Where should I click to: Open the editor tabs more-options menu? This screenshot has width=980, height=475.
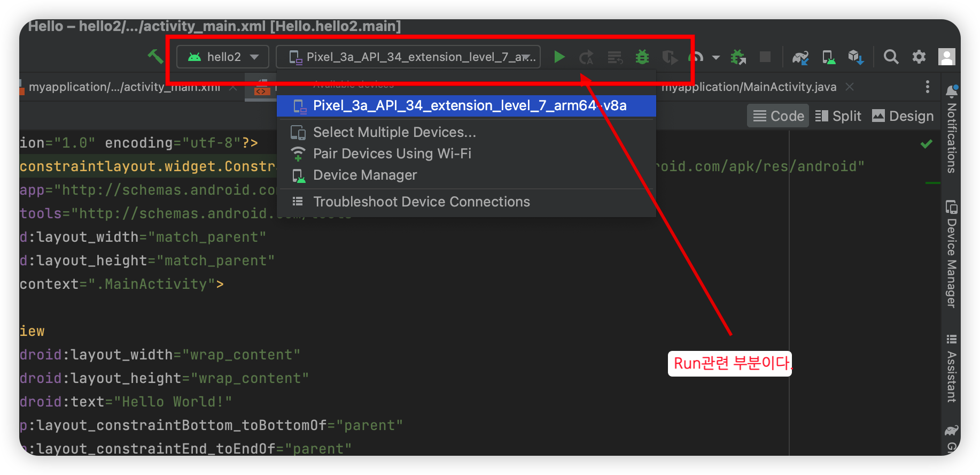(x=928, y=87)
